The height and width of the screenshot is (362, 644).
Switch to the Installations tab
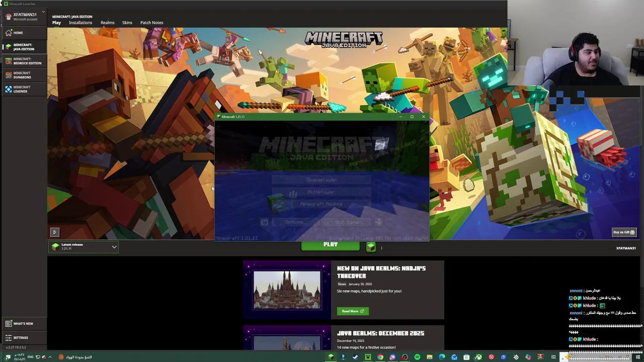point(80,23)
